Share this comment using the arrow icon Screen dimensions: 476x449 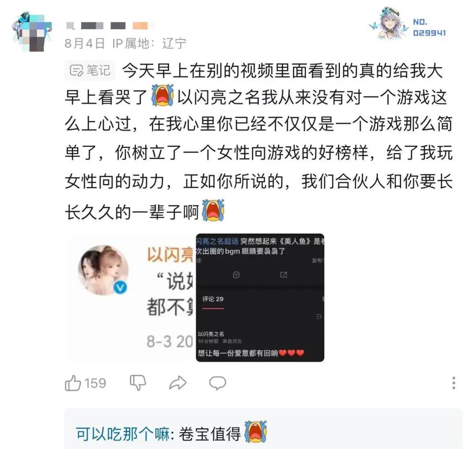(178, 383)
